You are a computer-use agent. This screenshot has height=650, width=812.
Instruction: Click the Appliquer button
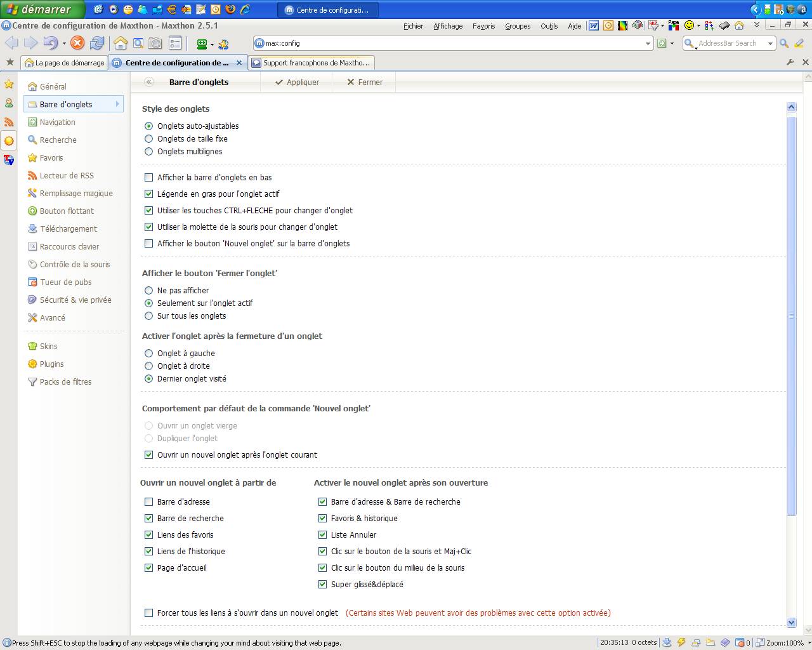(297, 82)
